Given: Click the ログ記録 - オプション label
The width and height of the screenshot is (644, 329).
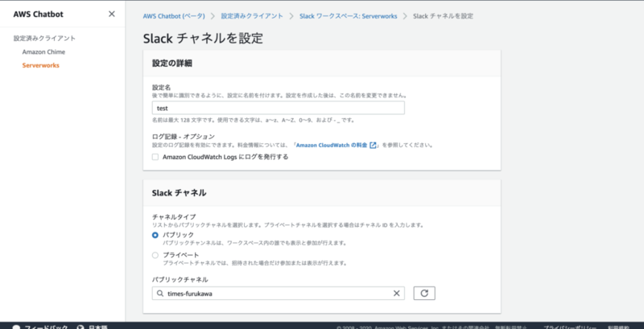Looking at the screenshot, I should pyautogui.click(x=184, y=136).
